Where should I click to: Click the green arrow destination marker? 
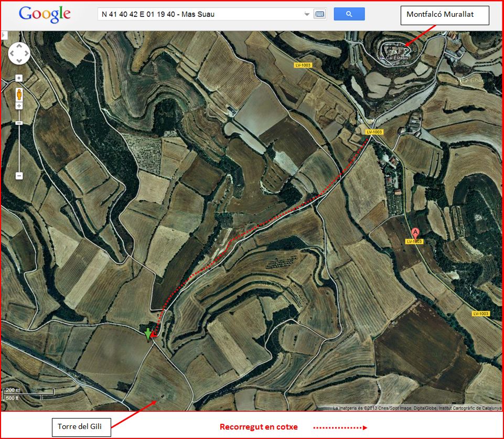click(x=148, y=335)
